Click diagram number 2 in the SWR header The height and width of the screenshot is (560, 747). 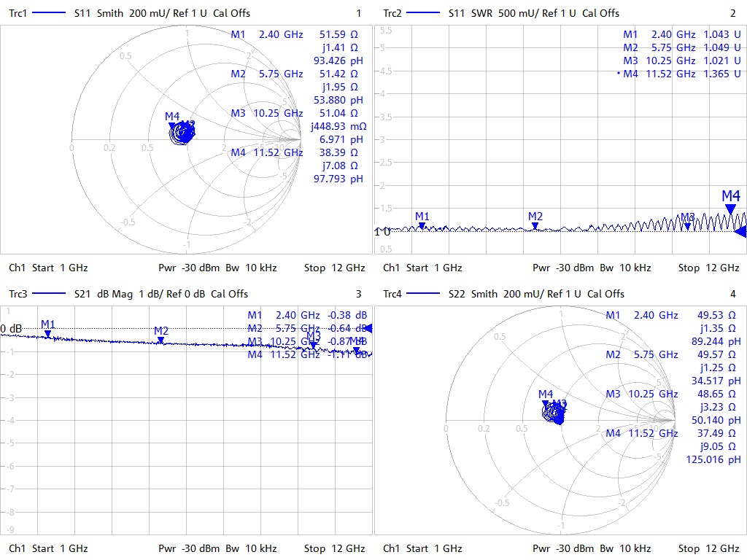point(733,13)
